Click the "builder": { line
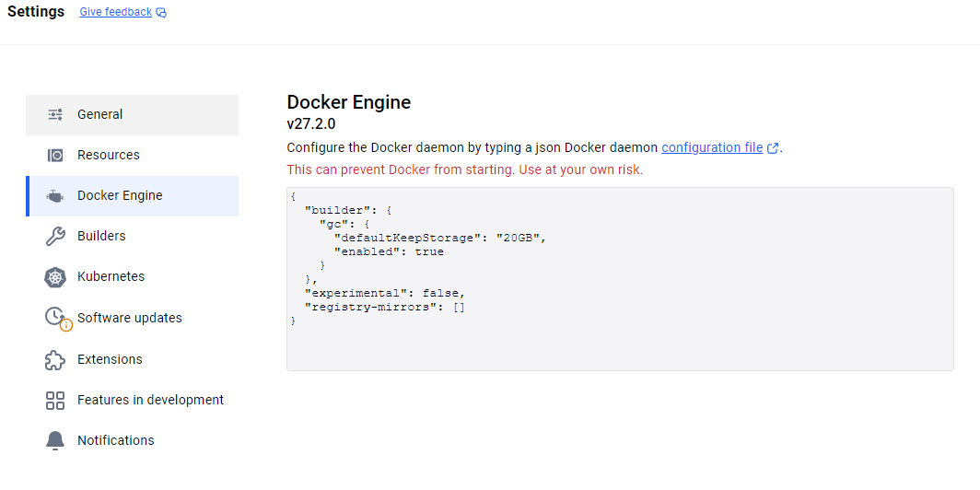The height and width of the screenshot is (490, 980). click(348, 211)
